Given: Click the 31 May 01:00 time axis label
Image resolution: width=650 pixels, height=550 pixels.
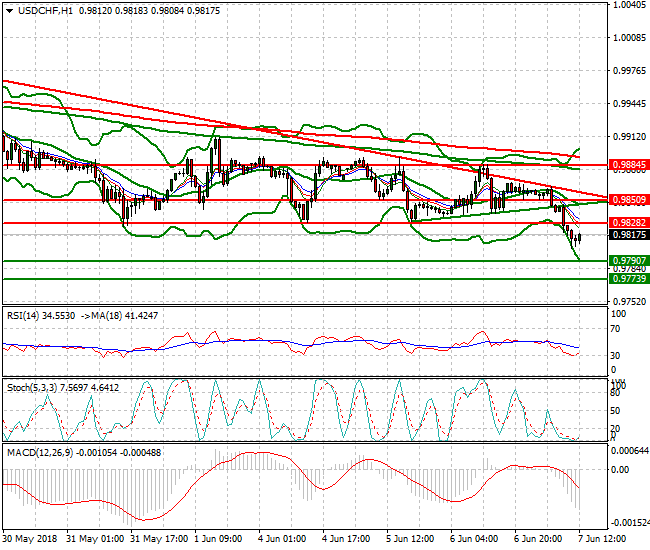Looking at the screenshot, I should (95, 539).
